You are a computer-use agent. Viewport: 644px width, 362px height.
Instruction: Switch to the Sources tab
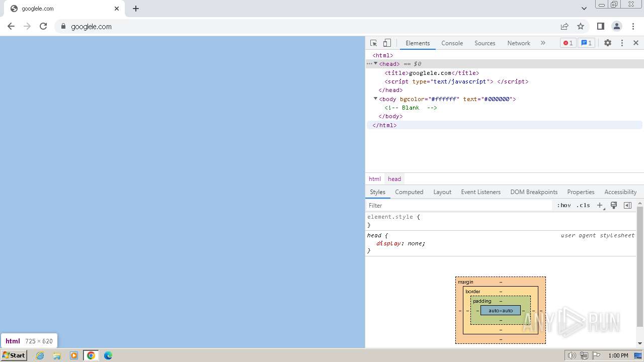tap(485, 43)
